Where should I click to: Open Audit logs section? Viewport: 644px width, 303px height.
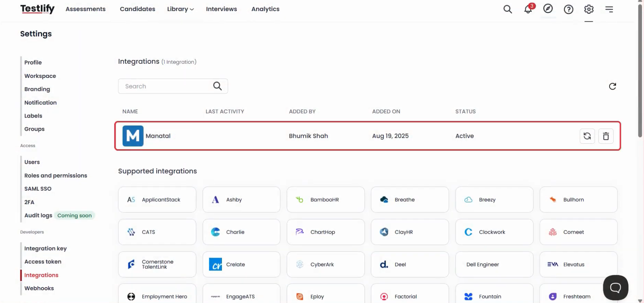coord(38,215)
